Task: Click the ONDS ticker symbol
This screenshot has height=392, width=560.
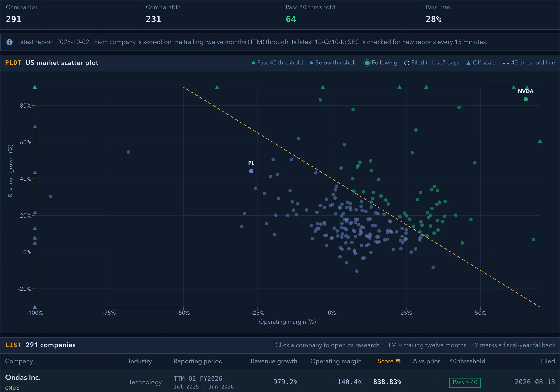Action: [x=12, y=388]
